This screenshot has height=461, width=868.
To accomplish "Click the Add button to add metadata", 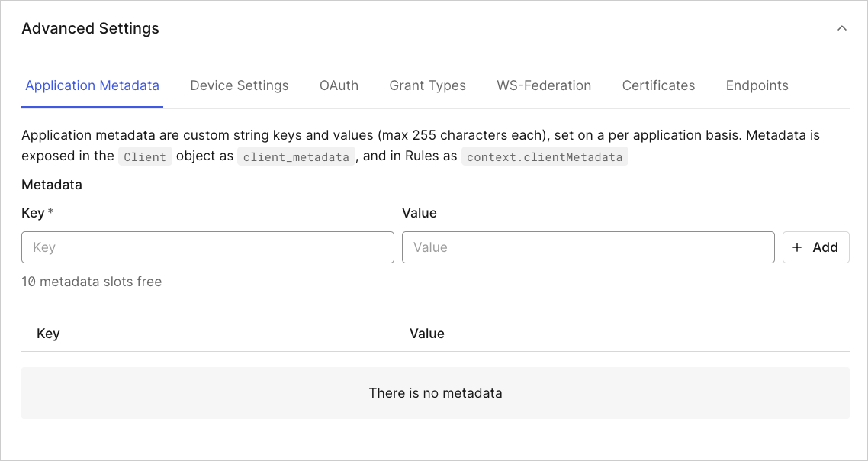I will click(x=815, y=247).
